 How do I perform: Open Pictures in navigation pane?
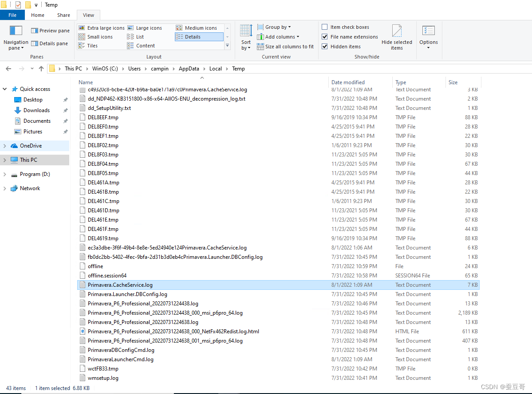(x=32, y=132)
